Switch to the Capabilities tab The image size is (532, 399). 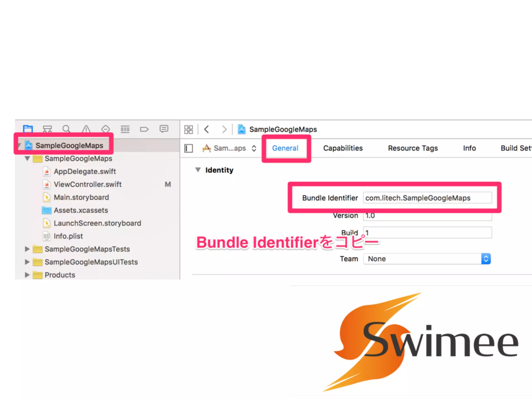tap(343, 148)
